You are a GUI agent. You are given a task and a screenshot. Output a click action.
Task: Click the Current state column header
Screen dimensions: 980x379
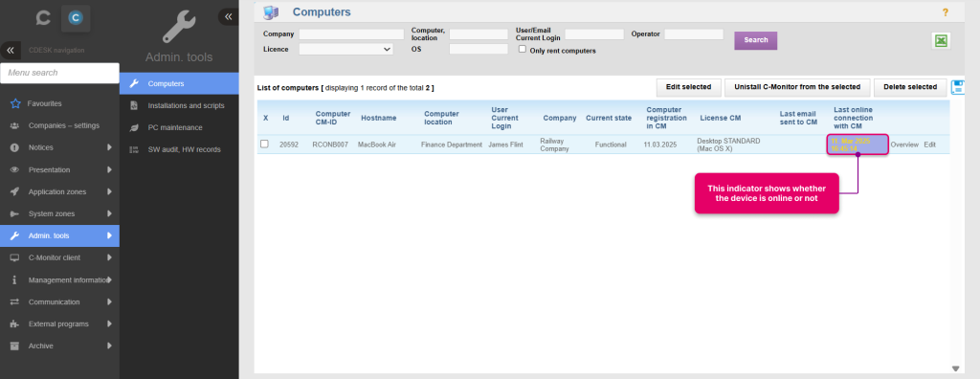pyautogui.click(x=610, y=118)
